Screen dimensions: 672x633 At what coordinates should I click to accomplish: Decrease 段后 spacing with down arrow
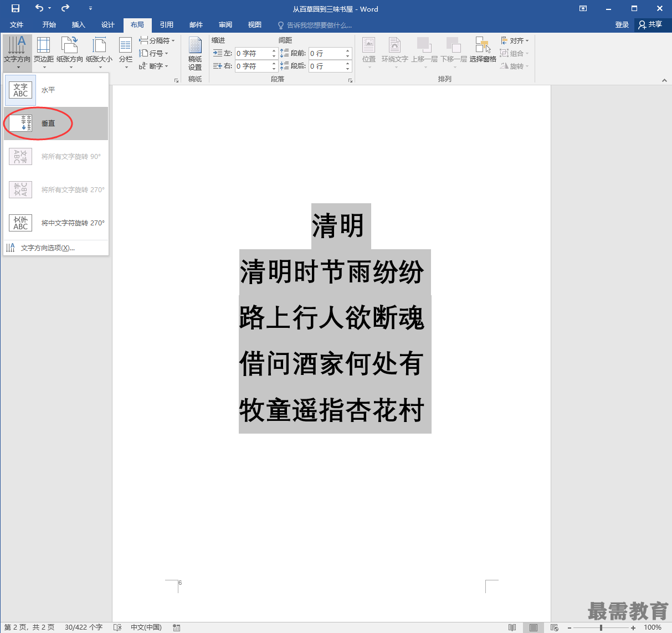[x=348, y=69]
